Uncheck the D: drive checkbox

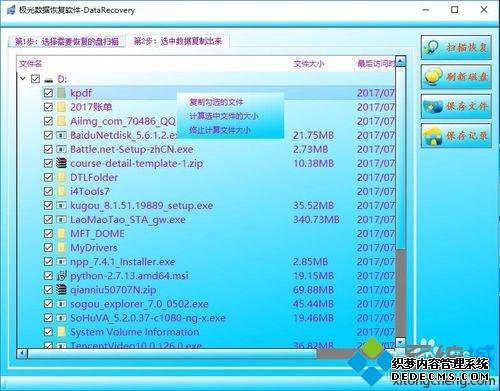pyautogui.click(x=35, y=79)
